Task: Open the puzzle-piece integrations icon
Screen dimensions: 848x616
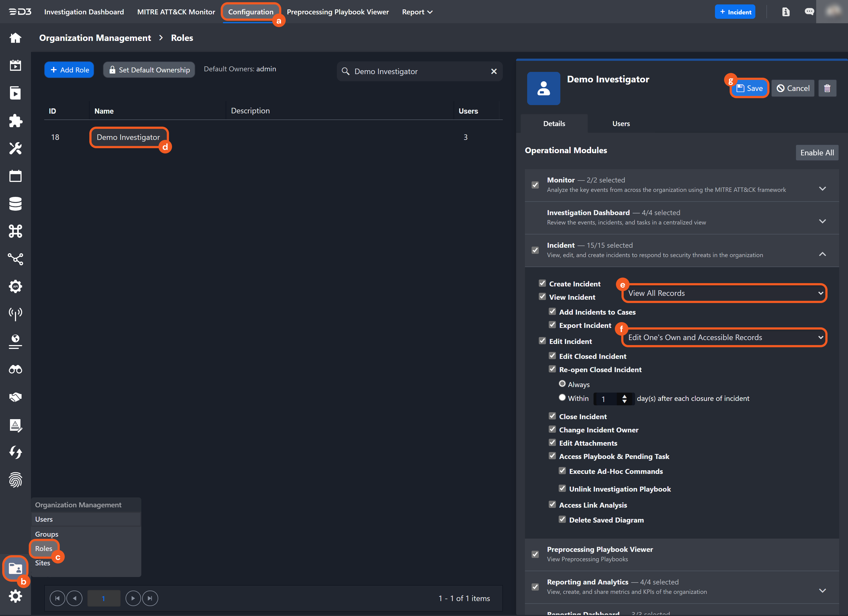Action: tap(15, 121)
